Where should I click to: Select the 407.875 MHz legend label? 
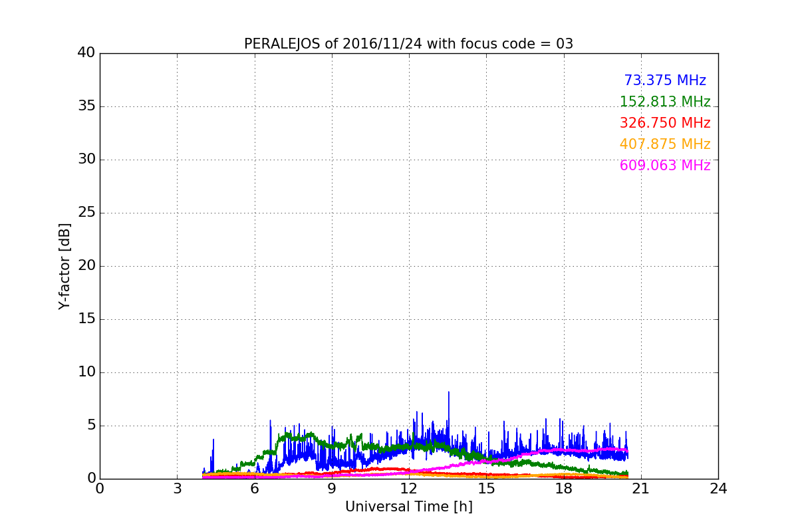point(665,144)
